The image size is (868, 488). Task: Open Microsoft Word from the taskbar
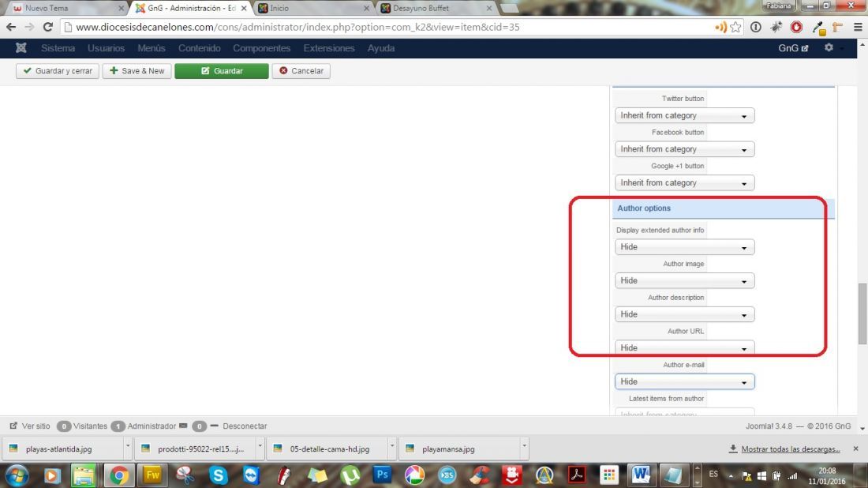pyautogui.click(x=641, y=475)
